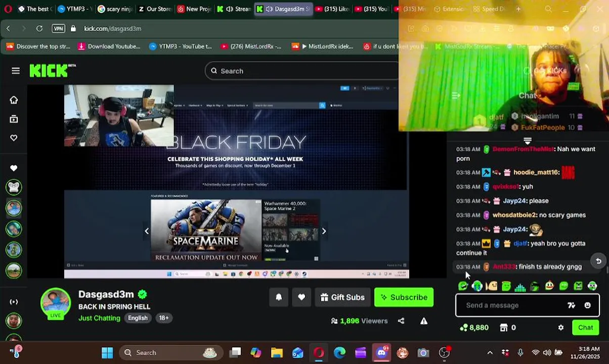
Task: Open Discord from the taskbar
Action: tap(381, 353)
